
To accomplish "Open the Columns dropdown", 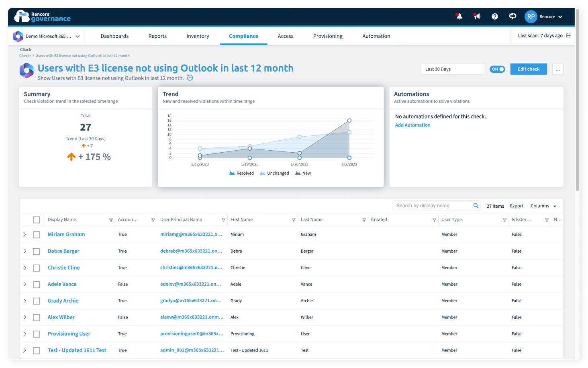I will tap(543, 206).
